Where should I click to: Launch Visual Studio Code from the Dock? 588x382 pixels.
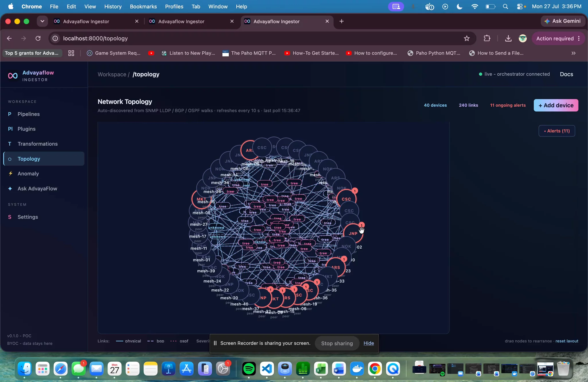[x=267, y=369]
